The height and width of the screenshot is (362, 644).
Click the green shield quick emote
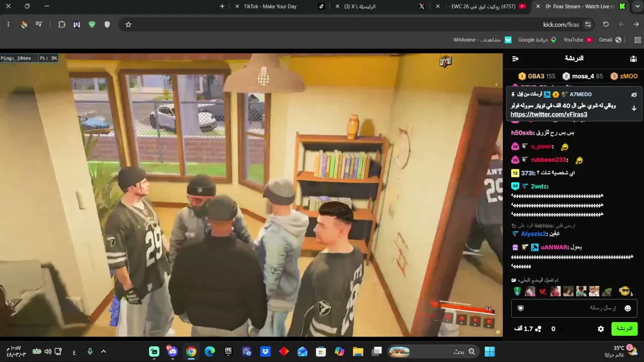517,292
